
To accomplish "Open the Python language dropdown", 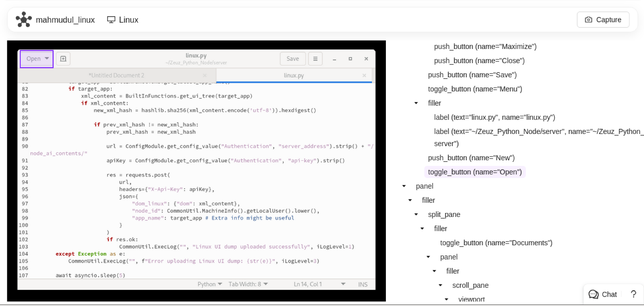I will point(210,284).
